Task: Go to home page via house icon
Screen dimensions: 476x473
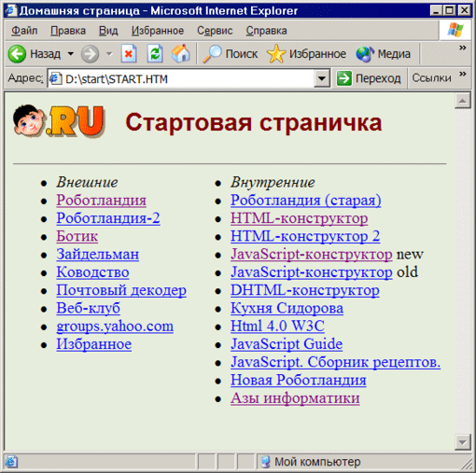Action: [x=181, y=54]
